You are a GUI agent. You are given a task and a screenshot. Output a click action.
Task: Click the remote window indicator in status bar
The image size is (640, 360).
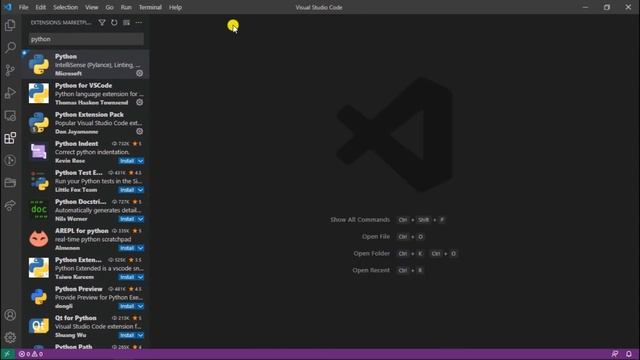tap(7, 354)
